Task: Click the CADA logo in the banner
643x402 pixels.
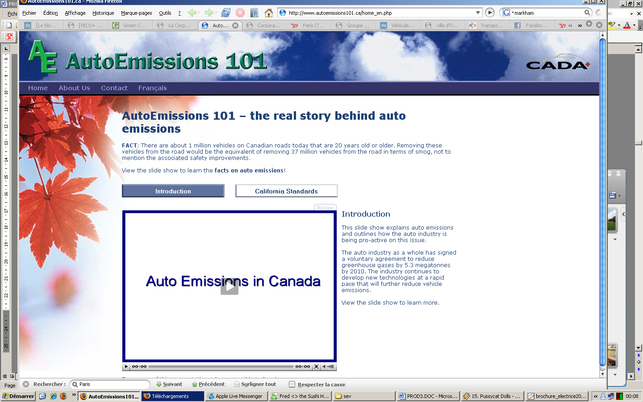Action: [558, 63]
